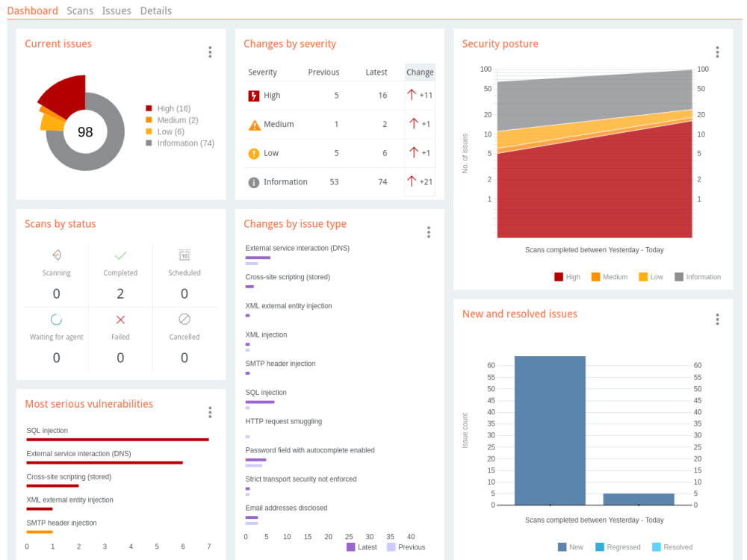Click the short blue bar in issues chart

pyautogui.click(x=639, y=499)
